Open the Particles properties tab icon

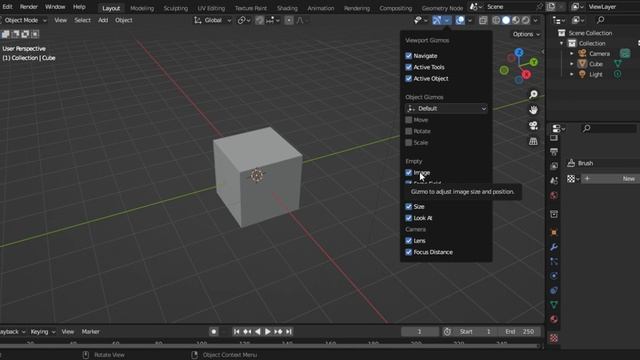[554, 261]
